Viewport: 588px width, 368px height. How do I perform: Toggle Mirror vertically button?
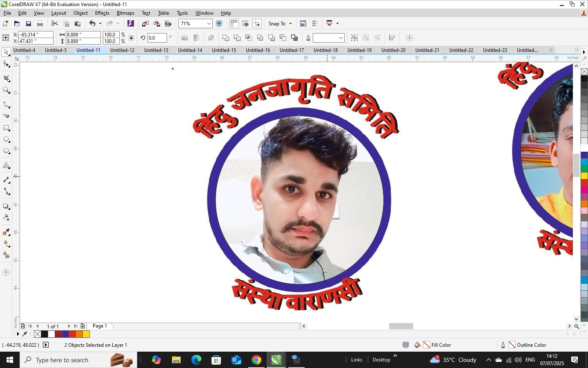(x=196, y=38)
